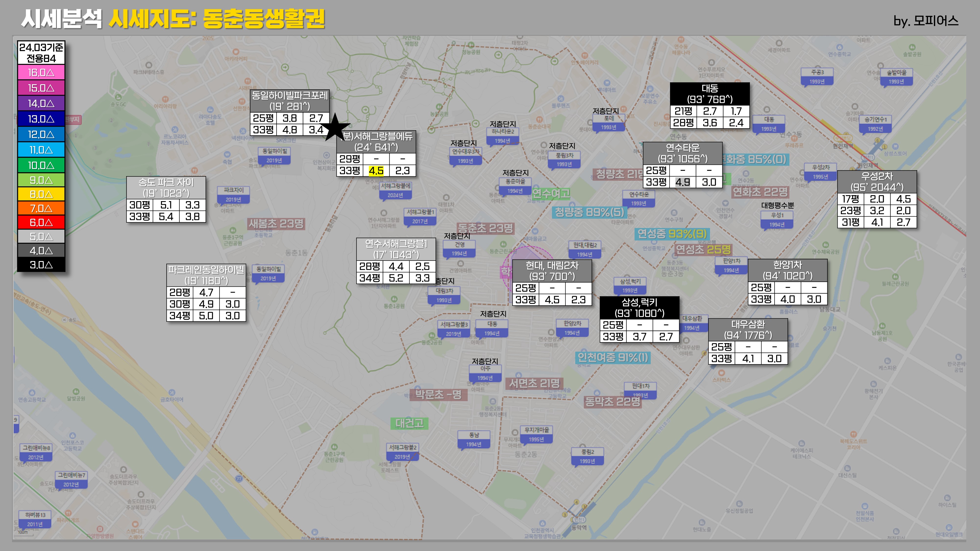Click the 서해그랑블2 2019년 map pin
Screen dimensions: 980x551
pyautogui.click(x=403, y=452)
